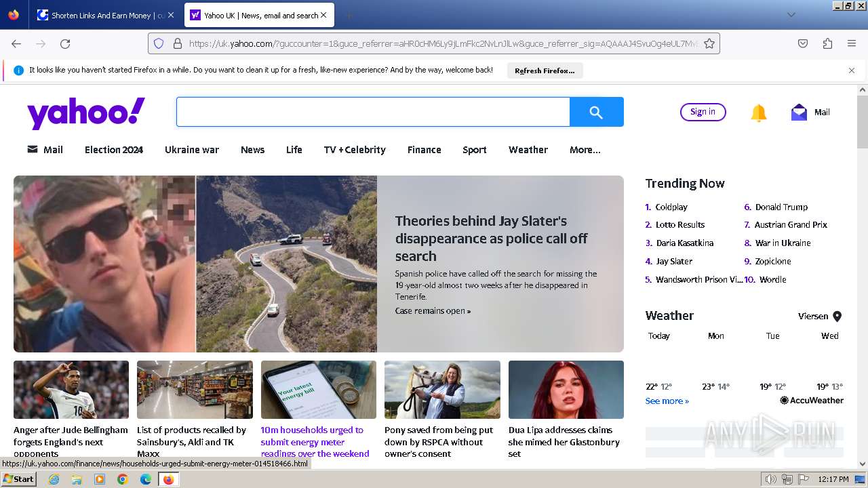Close the Yahoo UK tab
The image size is (868, 488).
click(x=323, y=15)
